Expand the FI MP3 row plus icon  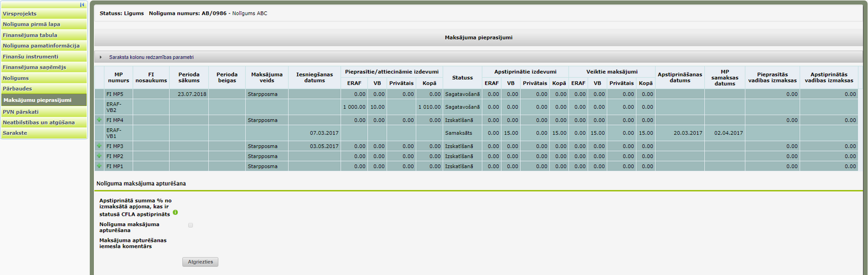[x=99, y=146]
